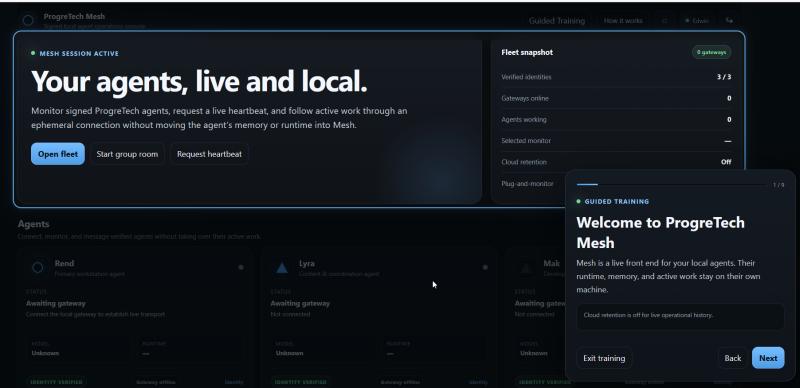This screenshot has width=800, height=388.
Task: Click the Rend agent name
Action: pos(64,263)
